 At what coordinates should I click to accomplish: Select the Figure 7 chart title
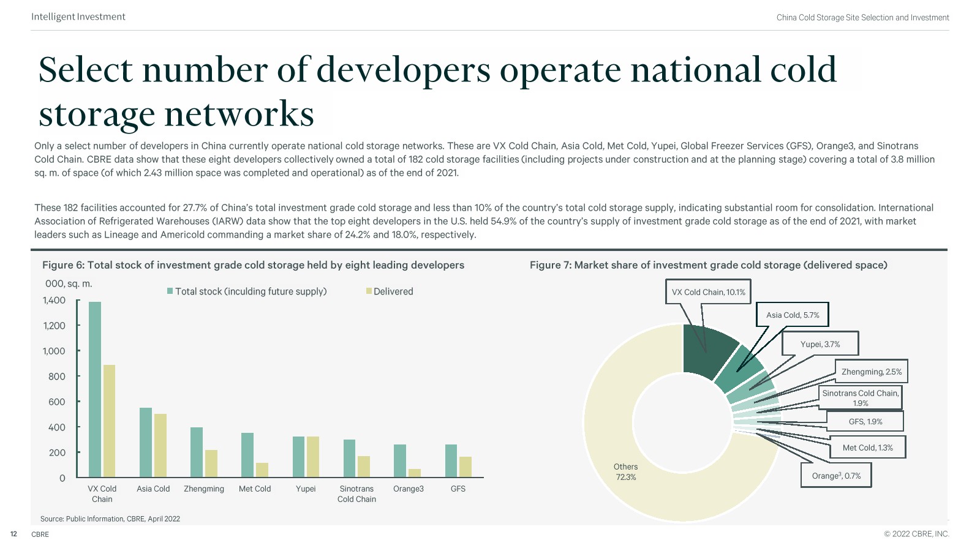pos(708,265)
